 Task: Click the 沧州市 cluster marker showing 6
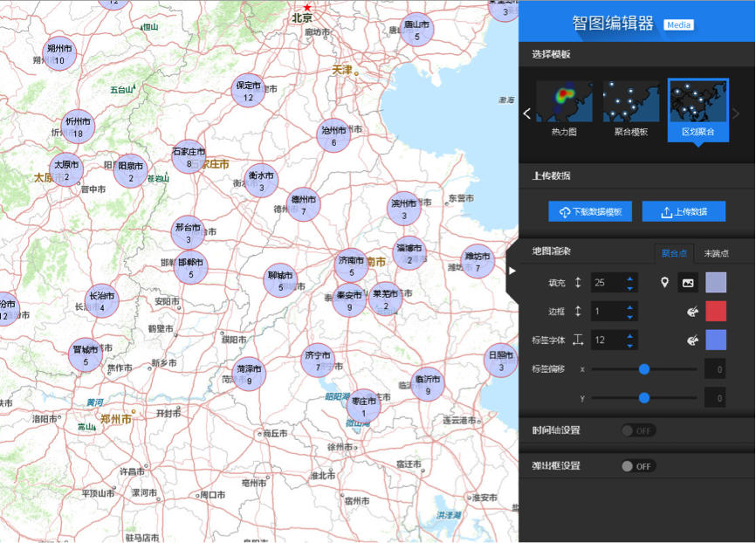333,135
